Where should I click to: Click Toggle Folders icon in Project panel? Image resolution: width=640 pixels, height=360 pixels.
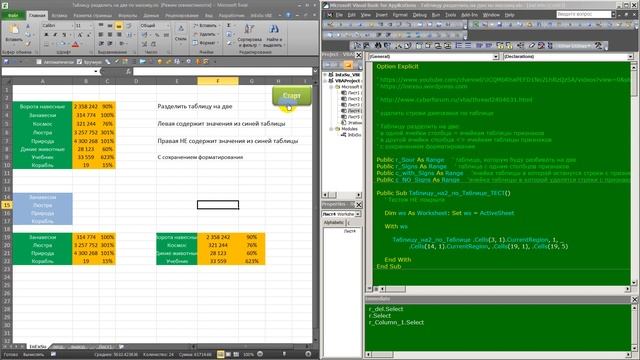[x=348, y=65]
